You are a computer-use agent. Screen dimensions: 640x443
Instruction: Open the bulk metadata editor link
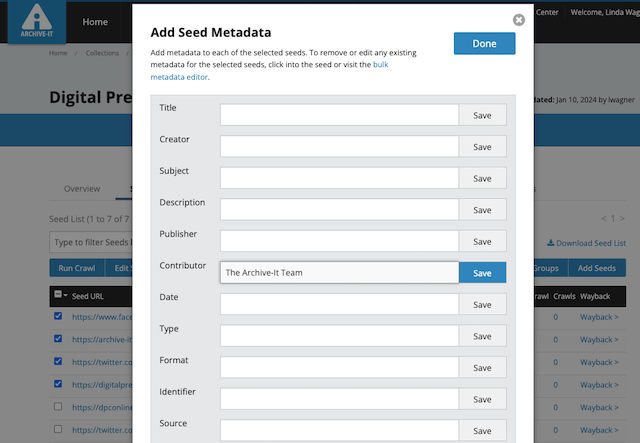tap(180, 76)
